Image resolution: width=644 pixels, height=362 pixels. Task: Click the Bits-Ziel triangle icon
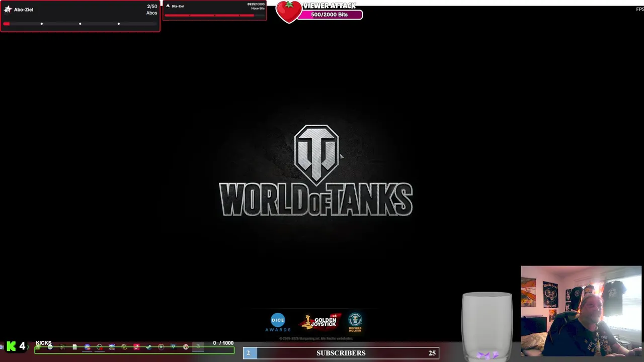(168, 6)
